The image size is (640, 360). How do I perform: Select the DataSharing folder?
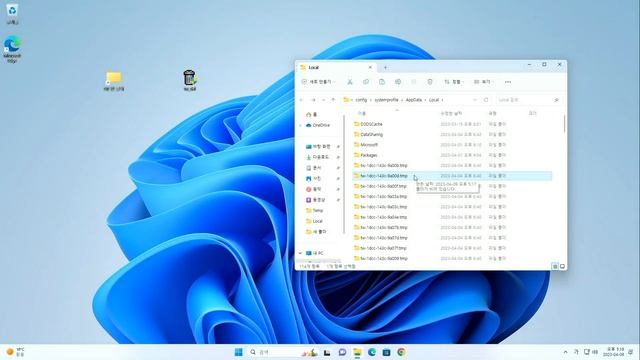tap(368, 134)
